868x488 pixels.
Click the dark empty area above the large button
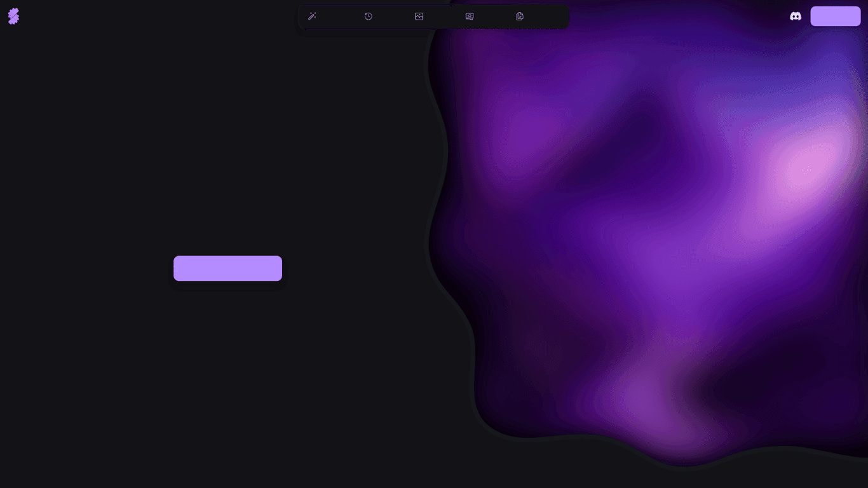tap(227, 159)
